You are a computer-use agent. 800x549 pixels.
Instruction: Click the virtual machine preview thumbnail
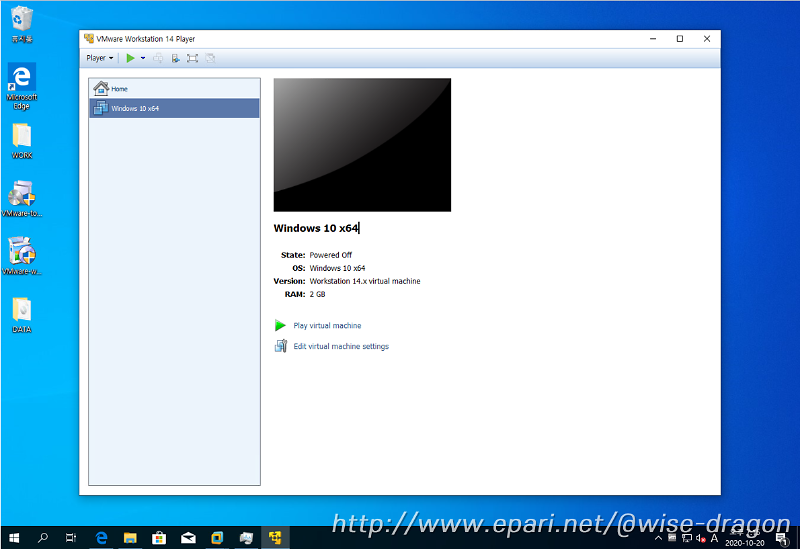[362, 145]
